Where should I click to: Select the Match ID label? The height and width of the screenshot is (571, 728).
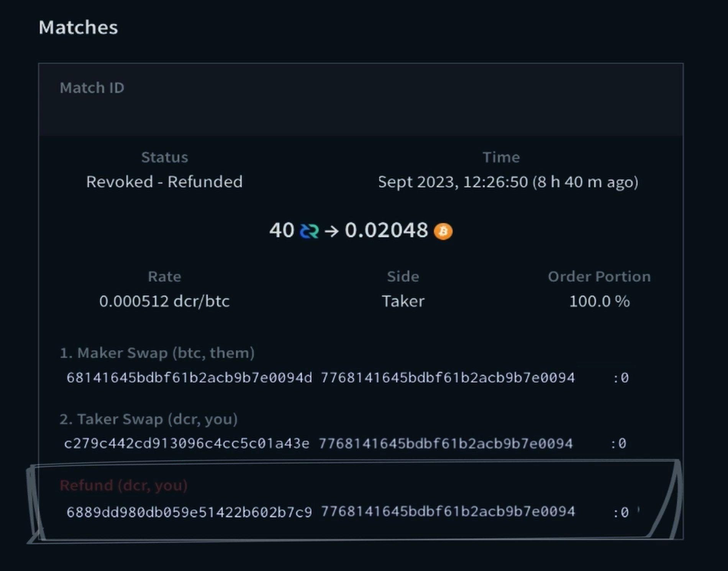[92, 88]
